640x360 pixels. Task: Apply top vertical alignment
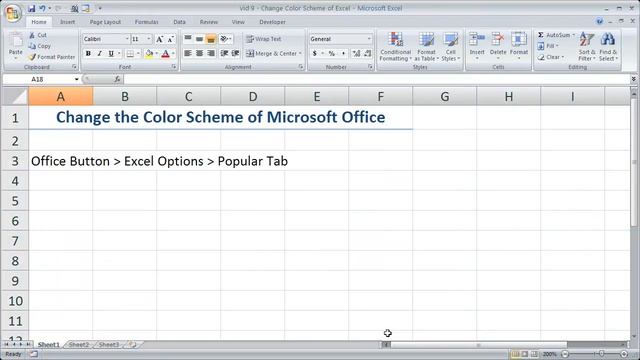pyautogui.click(x=188, y=39)
